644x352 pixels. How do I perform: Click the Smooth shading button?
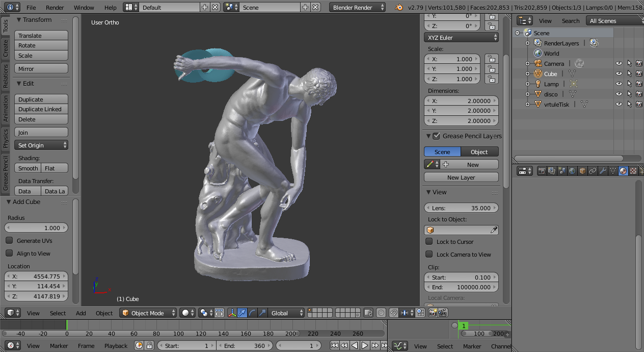pos(28,168)
